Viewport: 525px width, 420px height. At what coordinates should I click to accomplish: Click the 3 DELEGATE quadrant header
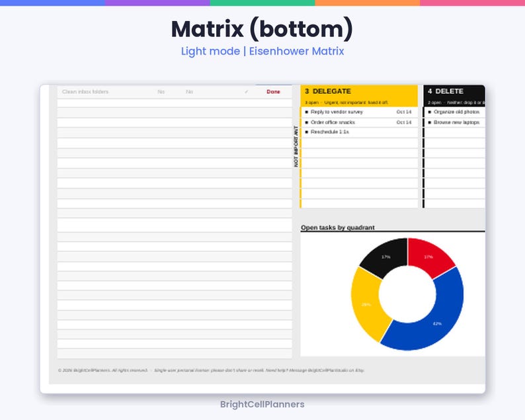click(359, 91)
